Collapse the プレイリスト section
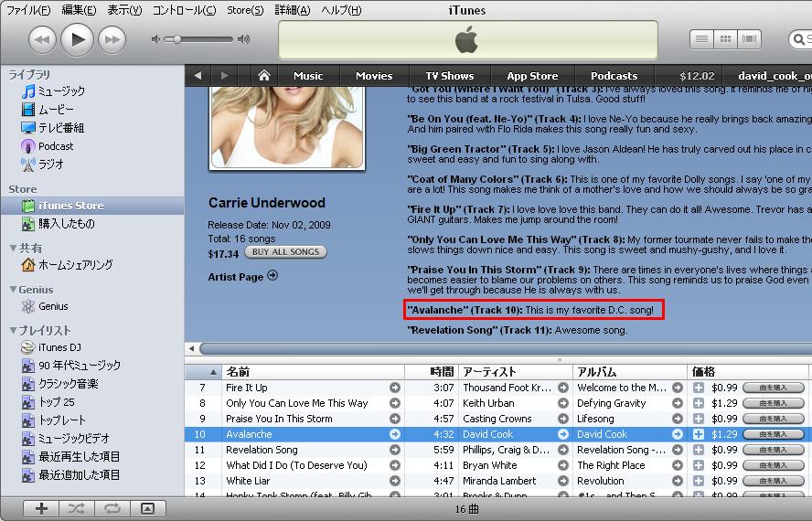Image resolution: width=812 pixels, height=521 pixels. (13, 330)
